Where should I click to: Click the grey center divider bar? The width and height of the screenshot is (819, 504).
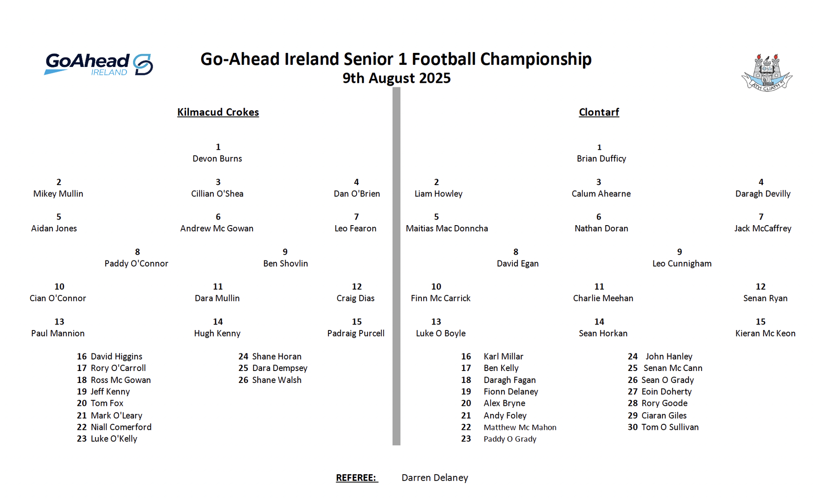(396, 266)
